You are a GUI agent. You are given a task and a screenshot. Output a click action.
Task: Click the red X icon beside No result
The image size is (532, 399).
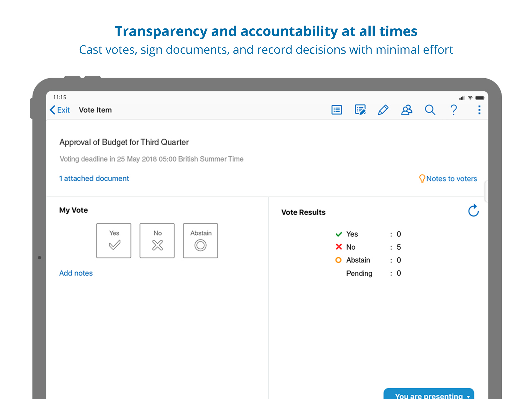click(x=339, y=247)
